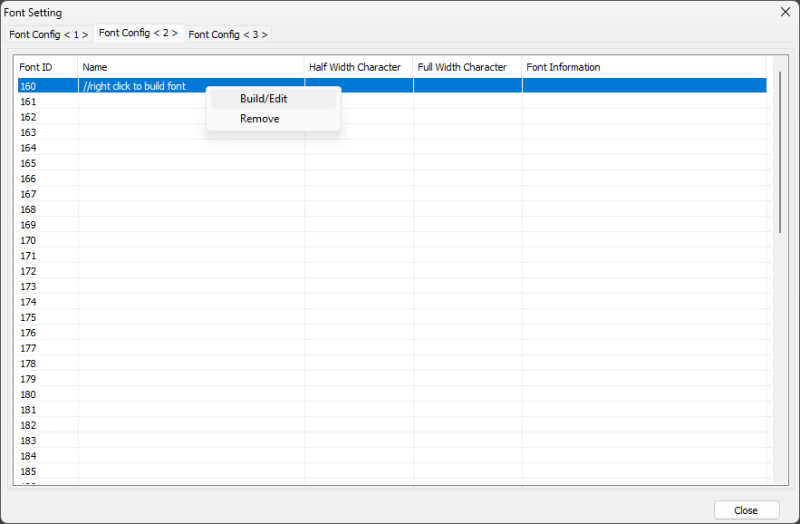Image resolution: width=800 pixels, height=524 pixels.
Task: Select Remove in the context menu
Action: 260,119
